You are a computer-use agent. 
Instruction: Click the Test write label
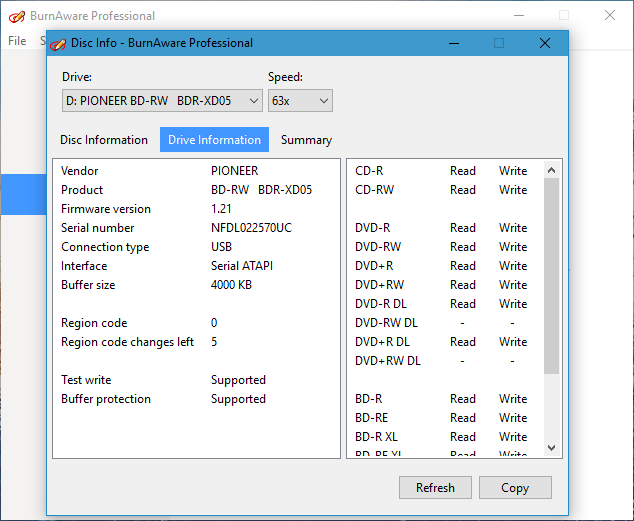coord(86,380)
